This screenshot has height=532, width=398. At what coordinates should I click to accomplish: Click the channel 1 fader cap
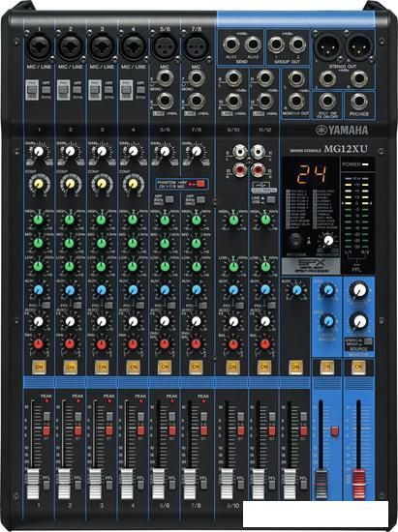point(33,485)
